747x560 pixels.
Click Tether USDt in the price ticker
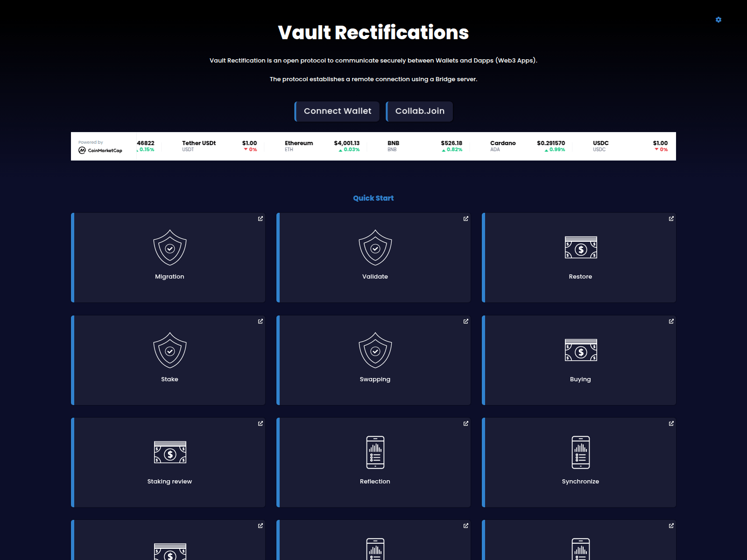(199, 143)
